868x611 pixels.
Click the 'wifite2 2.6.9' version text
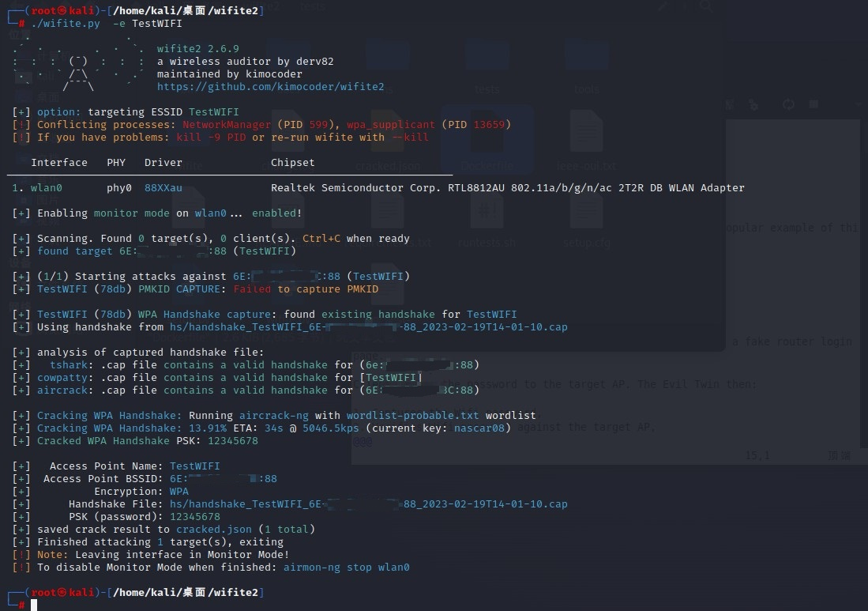pyautogui.click(x=197, y=49)
